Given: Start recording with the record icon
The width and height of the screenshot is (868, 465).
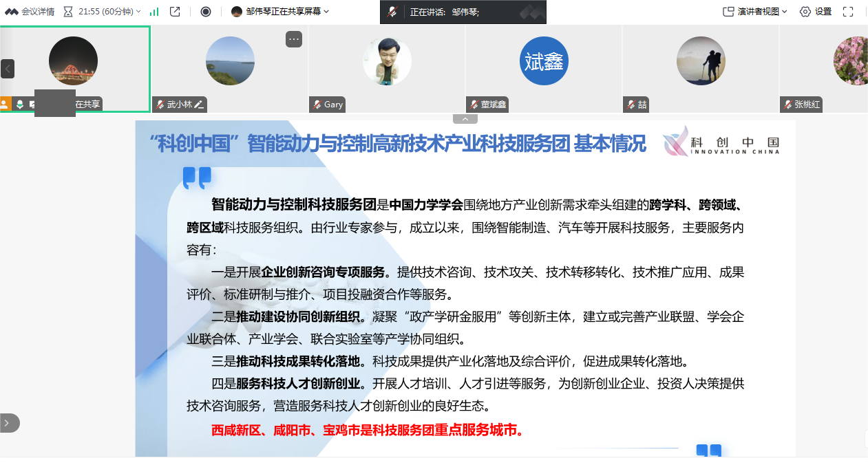Looking at the screenshot, I should [207, 10].
